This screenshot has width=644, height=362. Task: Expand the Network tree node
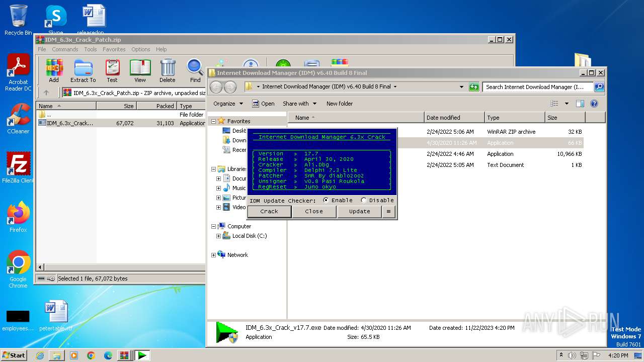click(x=213, y=255)
